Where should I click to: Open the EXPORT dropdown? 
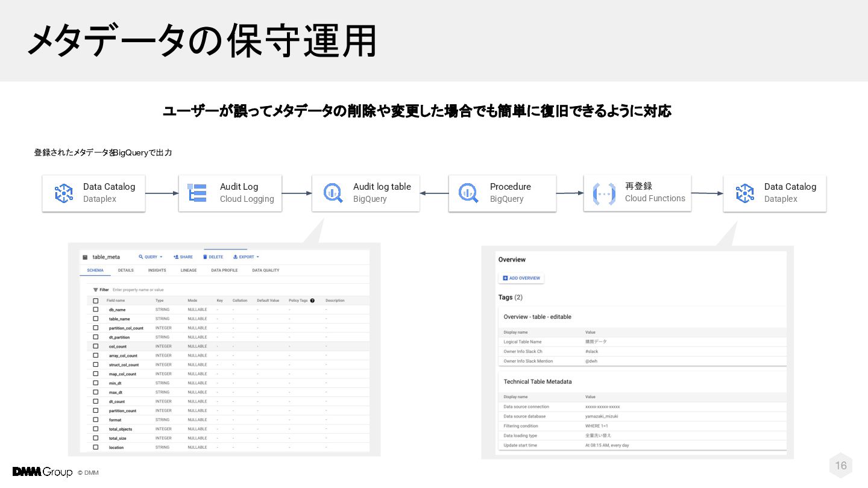246,257
